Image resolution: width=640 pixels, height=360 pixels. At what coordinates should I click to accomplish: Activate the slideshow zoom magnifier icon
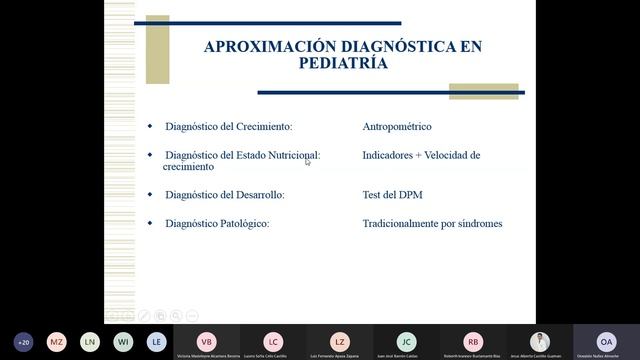(176, 316)
